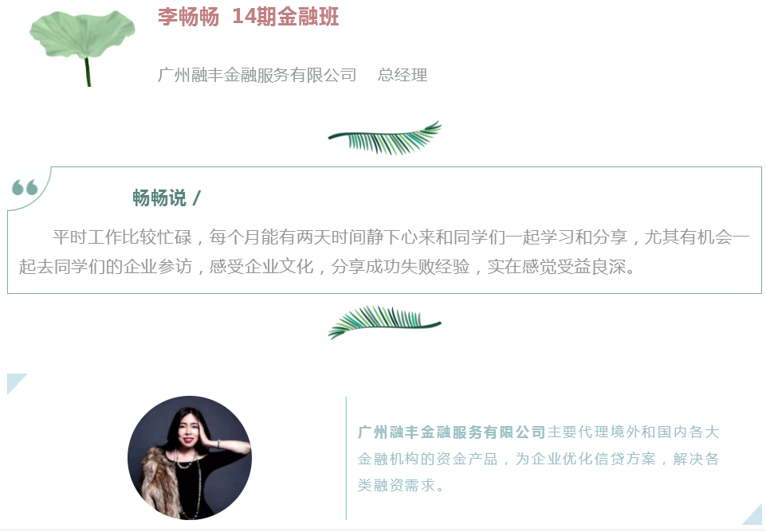Click the light blue triangle corner at bottom-right
The height and width of the screenshot is (532, 766).
pyautogui.click(x=752, y=515)
